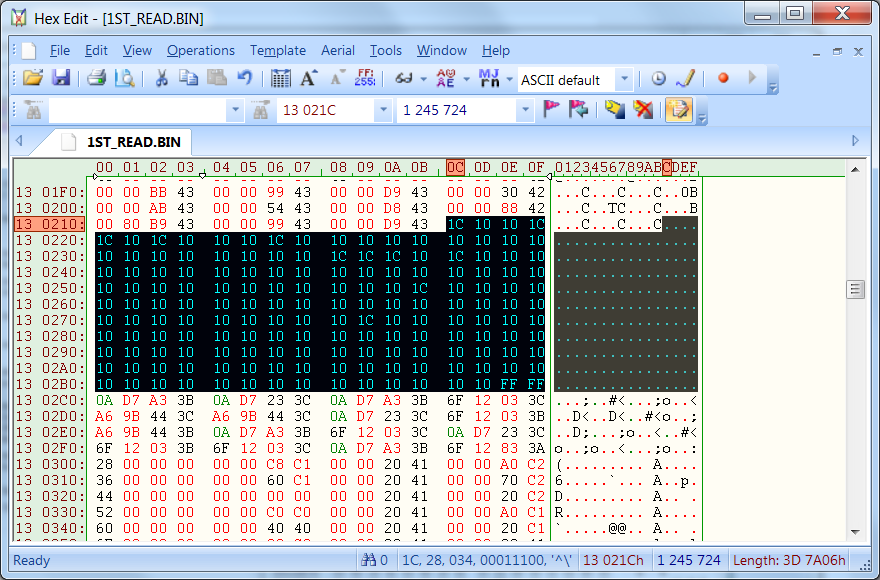Open the Edit menu
The width and height of the screenshot is (880, 580).
point(96,51)
